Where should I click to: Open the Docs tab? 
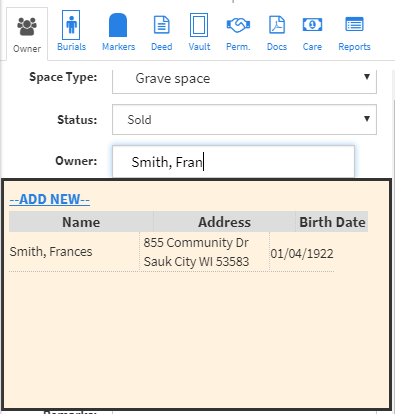[277, 33]
